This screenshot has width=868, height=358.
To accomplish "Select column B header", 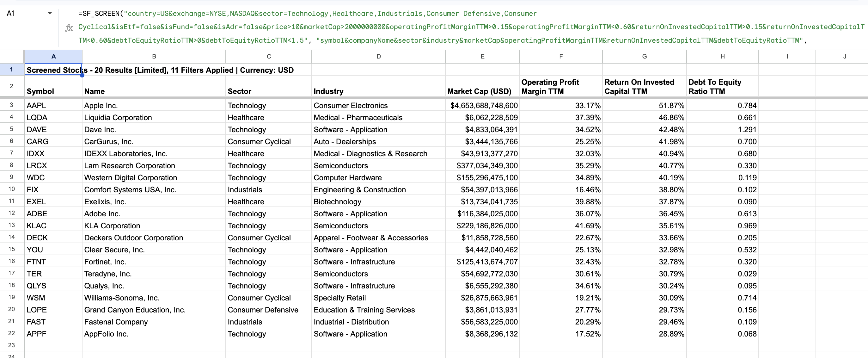I will (x=154, y=57).
